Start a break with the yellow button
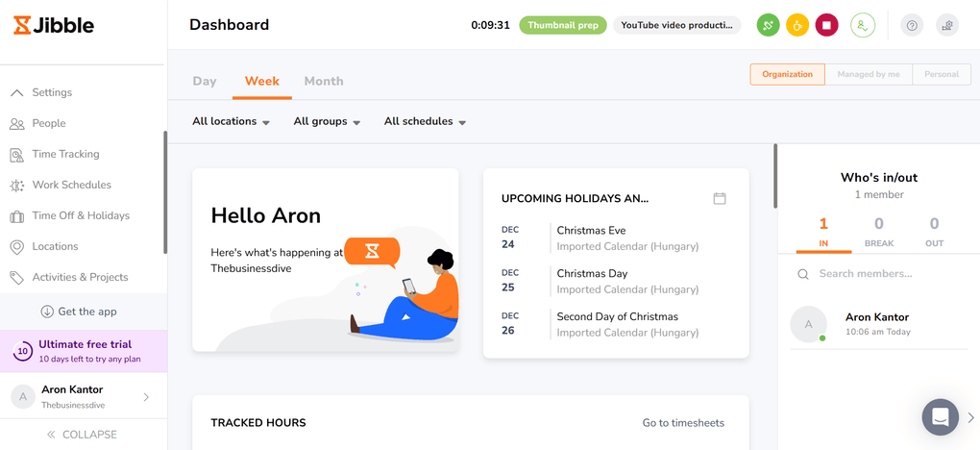Image resolution: width=980 pixels, height=450 pixels. pyautogui.click(x=797, y=25)
